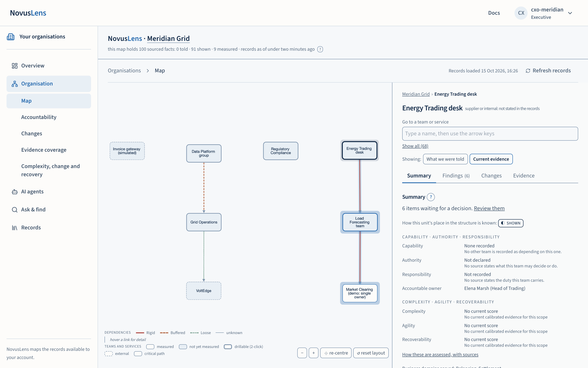Click the Overview grid icon
The height and width of the screenshot is (368, 588).
coord(14,66)
